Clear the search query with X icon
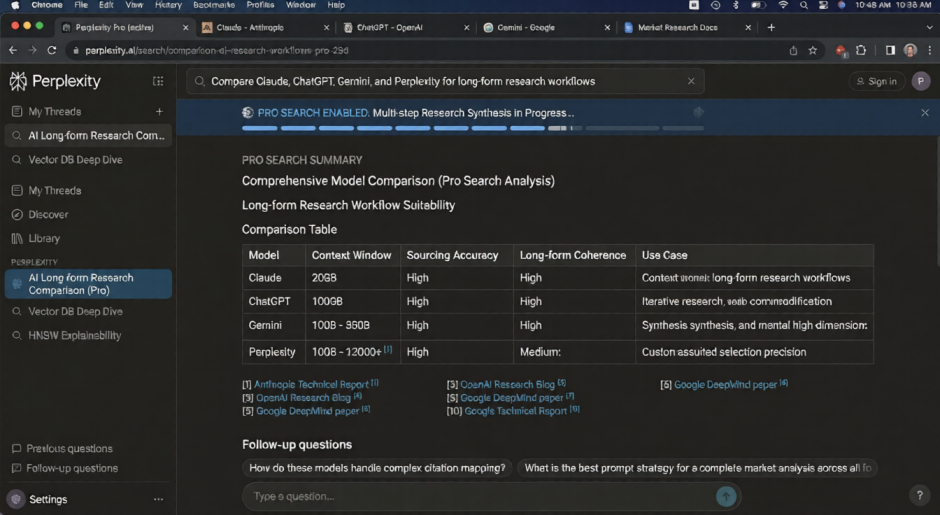The width and height of the screenshot is (940, 515). tap(691, 81)
